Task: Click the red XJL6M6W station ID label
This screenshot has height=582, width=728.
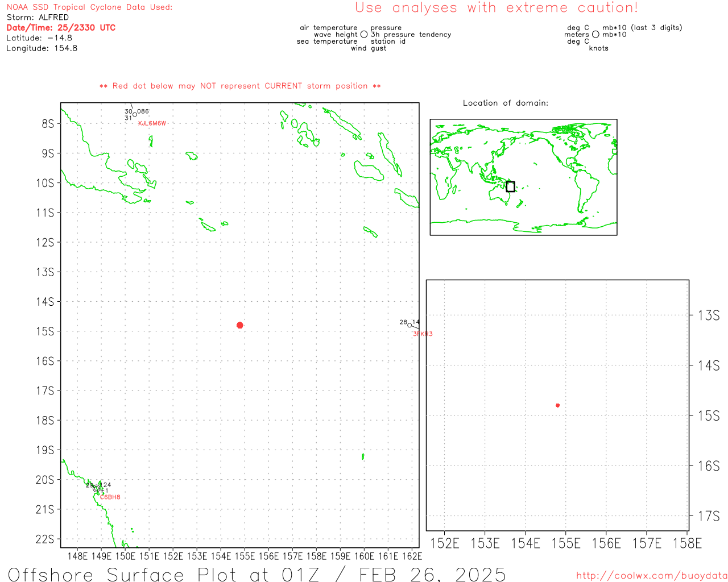Action: click(x=152, y=123)
